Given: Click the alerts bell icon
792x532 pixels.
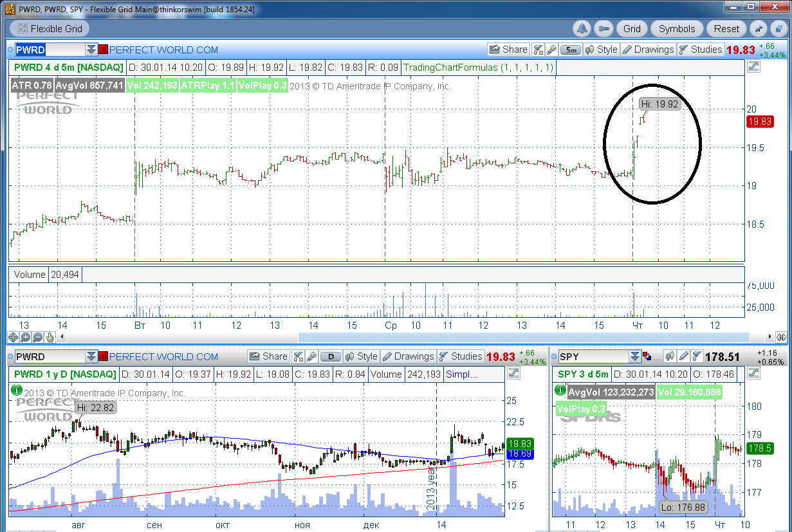Looking at the screenshot, I should [x=582, y=28].
